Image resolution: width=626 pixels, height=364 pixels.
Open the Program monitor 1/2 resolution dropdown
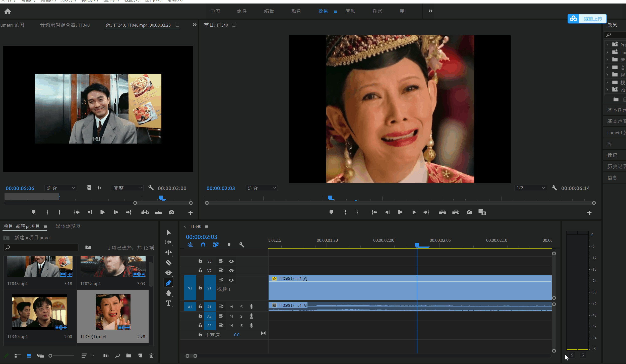pos(531,188)
